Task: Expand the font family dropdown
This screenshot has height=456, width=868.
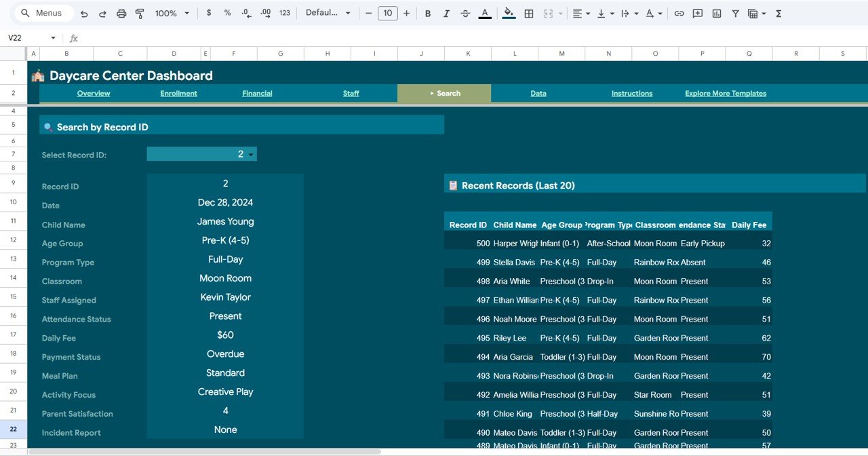Action: pos(328,14)
